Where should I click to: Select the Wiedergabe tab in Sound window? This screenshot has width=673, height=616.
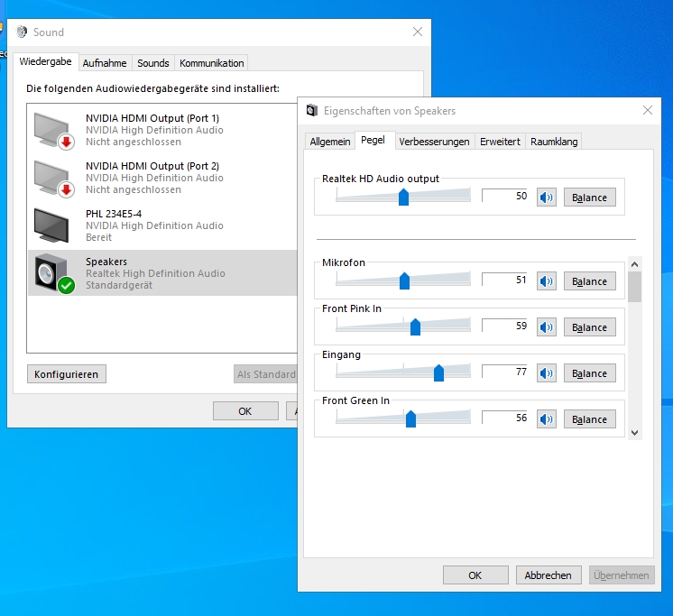pyautogui.click(x=45, y=61)
